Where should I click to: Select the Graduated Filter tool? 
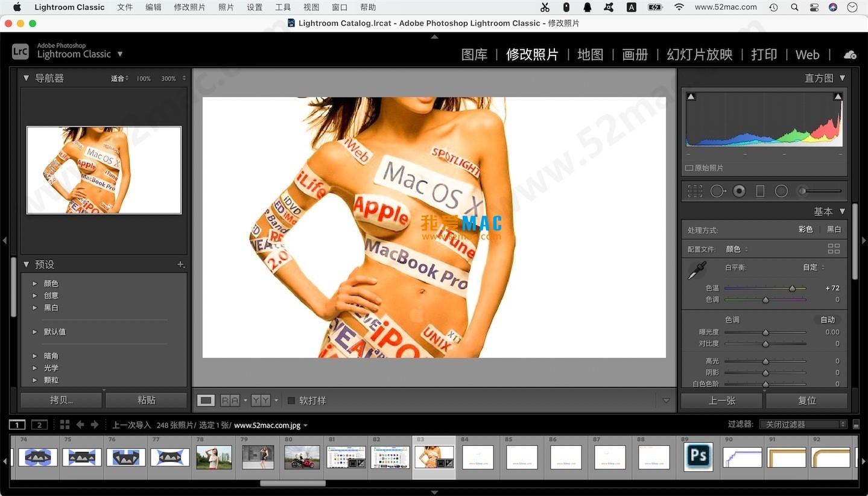click(760, 191)
